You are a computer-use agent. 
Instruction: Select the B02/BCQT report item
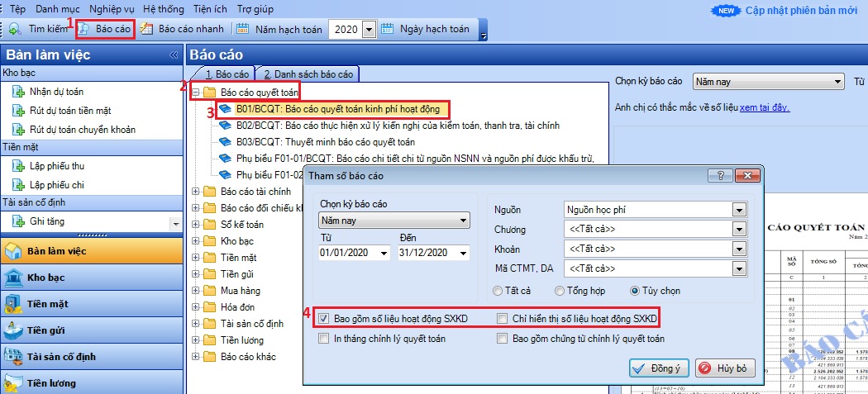click(x=398, y=126)
